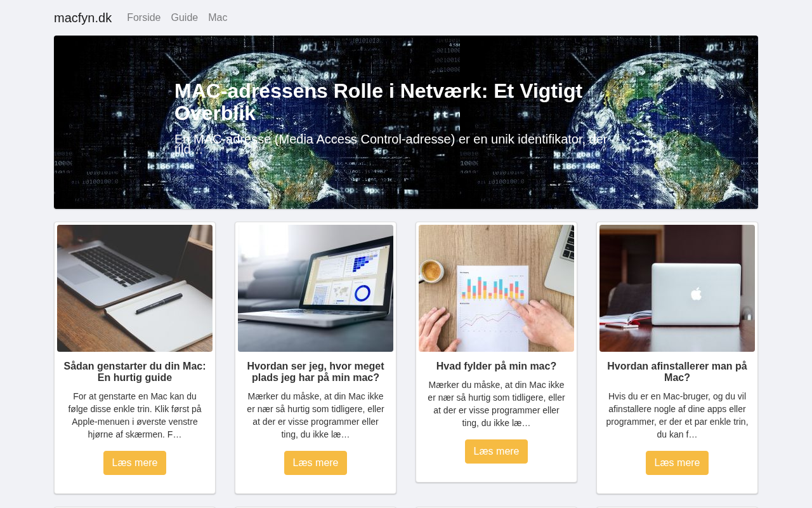Open the silver MacBook Apple logo thumbnail

tap(677, 288)
